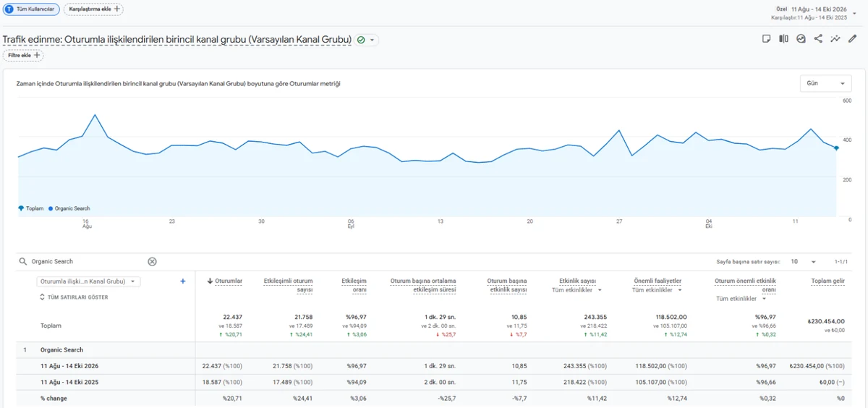Open Tüm etkinlikler dropdown under Etkinlik sayısı
Viewport: 868px width, 408px height.
point(577,290)
